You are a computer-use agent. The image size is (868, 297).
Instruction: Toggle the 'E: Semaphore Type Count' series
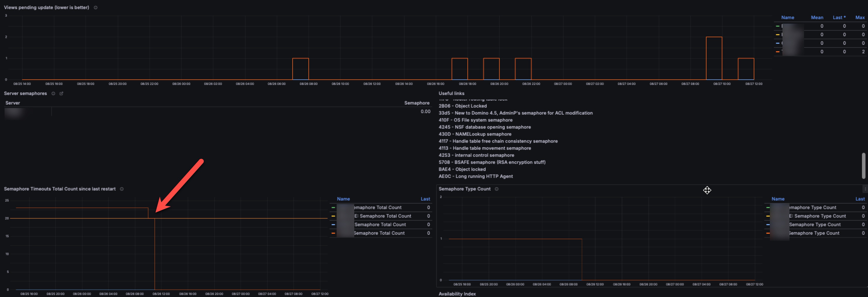pyautogui.click(x=817, y=216)
